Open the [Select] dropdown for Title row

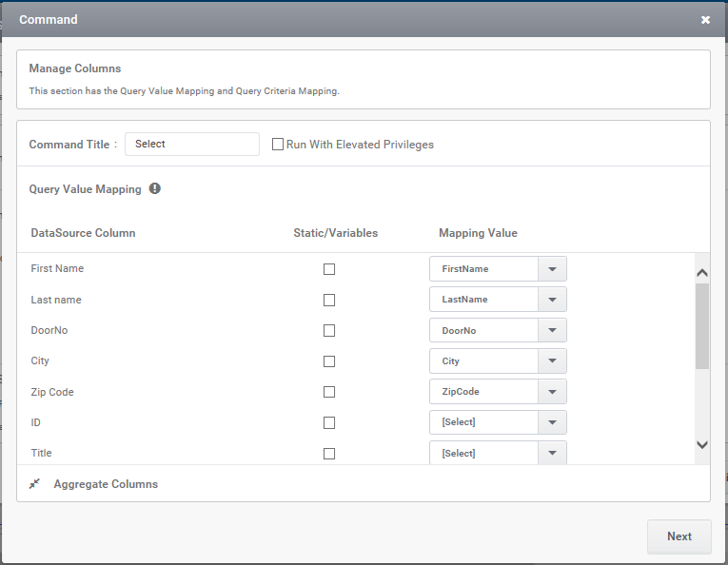coord(498,453)
